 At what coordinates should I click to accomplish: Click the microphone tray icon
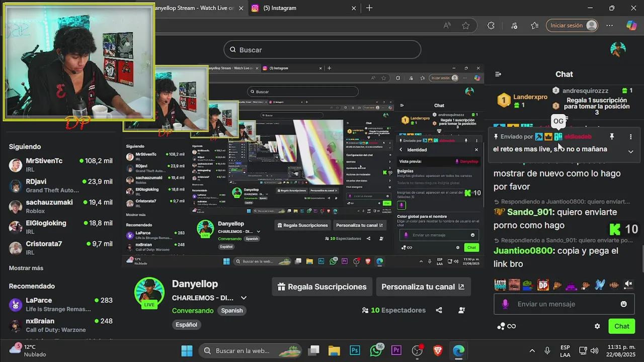click(547, 350)
